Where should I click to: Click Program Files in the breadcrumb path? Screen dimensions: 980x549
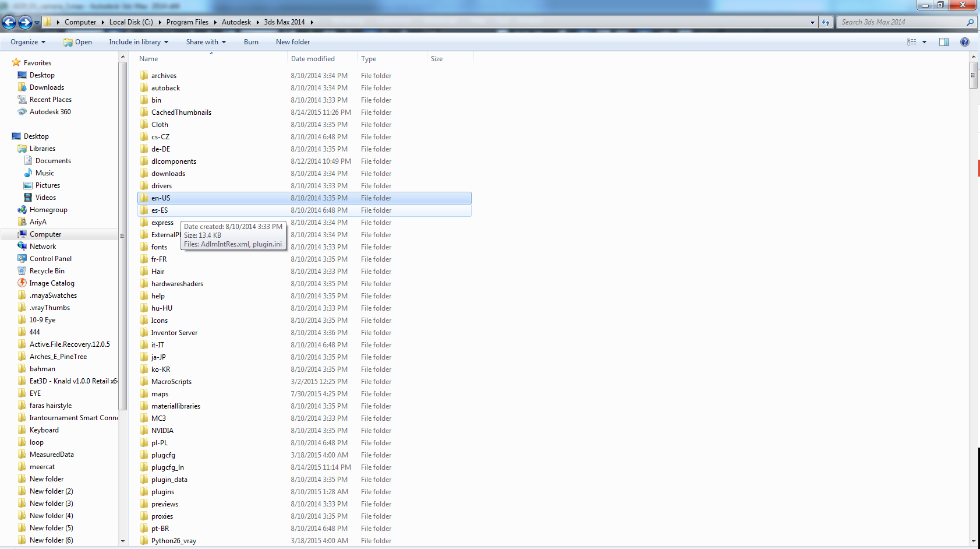click(x=187, y=22)
